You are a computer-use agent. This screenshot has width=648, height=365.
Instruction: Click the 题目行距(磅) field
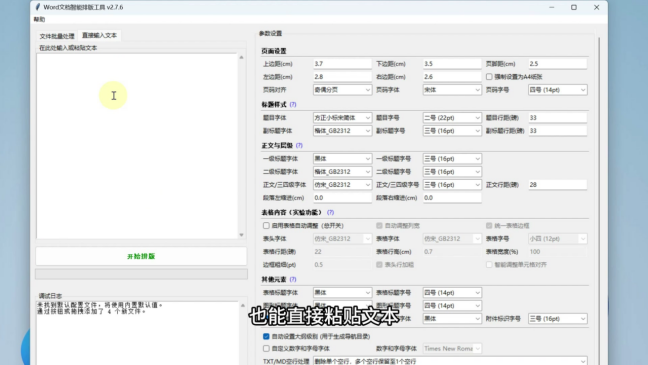pyautogui.click(x=557, y=118)
